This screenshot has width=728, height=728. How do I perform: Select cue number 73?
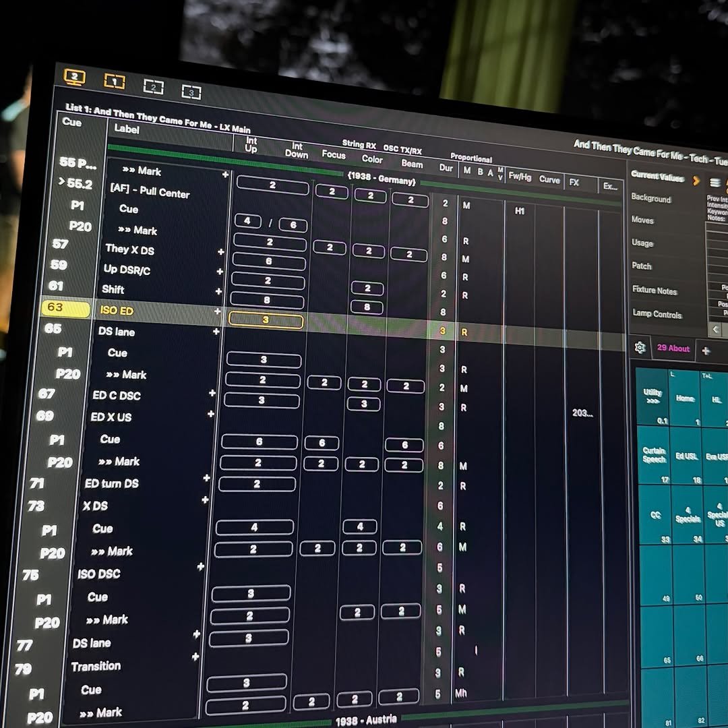[36, 506]
